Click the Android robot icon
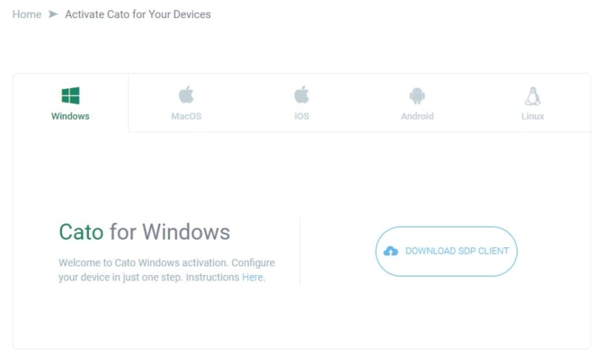The width and height of the screenshot is (605, 364). pyautogui.click(x=417, y=96)
